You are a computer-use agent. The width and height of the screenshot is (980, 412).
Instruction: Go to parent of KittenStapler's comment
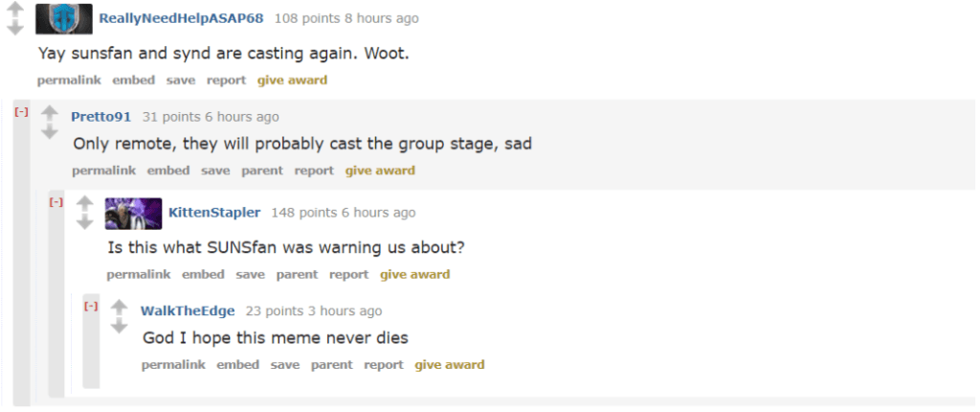tap(297, 274)
